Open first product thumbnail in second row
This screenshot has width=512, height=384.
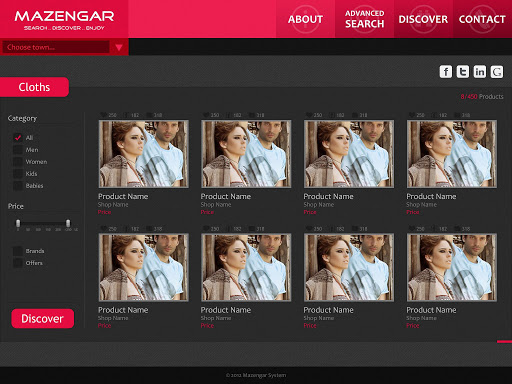click(143, 267)
